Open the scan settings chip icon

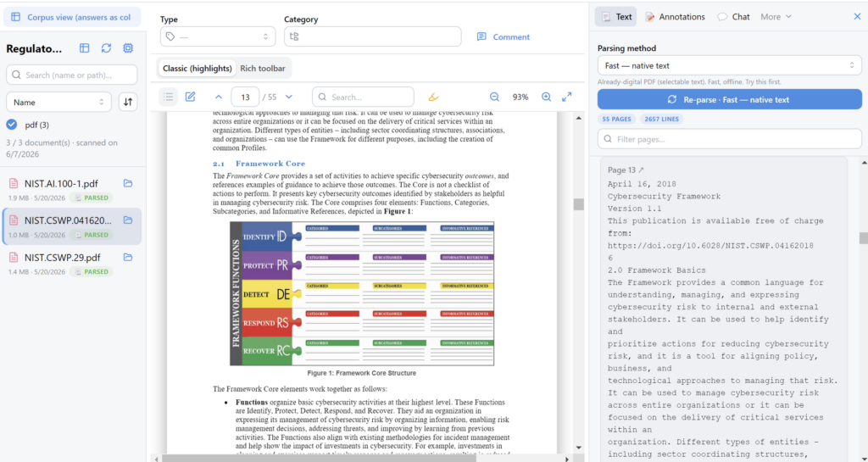point(128,48)
